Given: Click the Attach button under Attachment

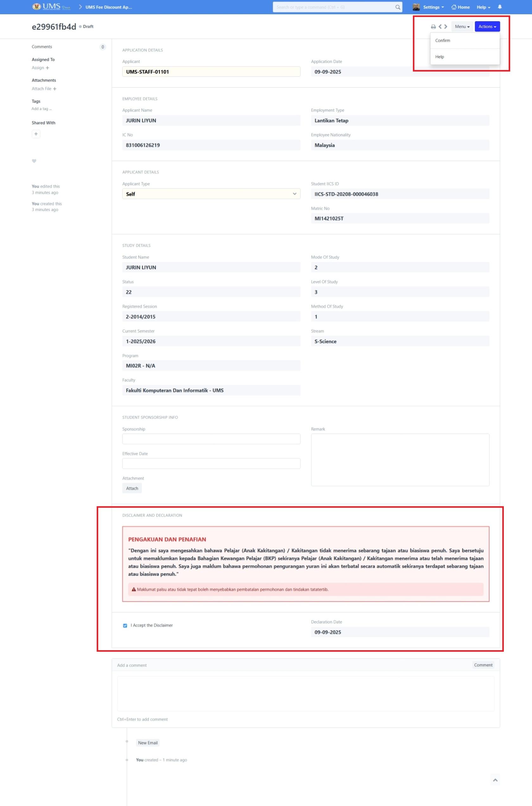Looking at the screenshot, I should click(x=132, y=488).
